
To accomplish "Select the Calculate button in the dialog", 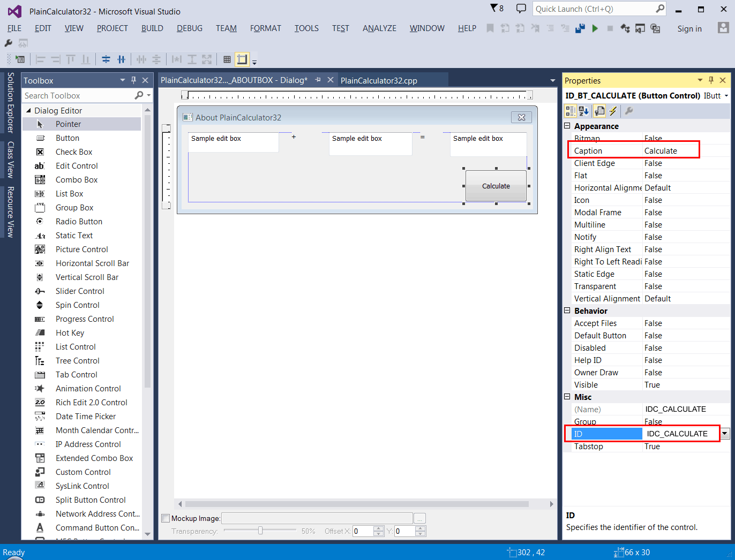I will [x=496, y=186].
